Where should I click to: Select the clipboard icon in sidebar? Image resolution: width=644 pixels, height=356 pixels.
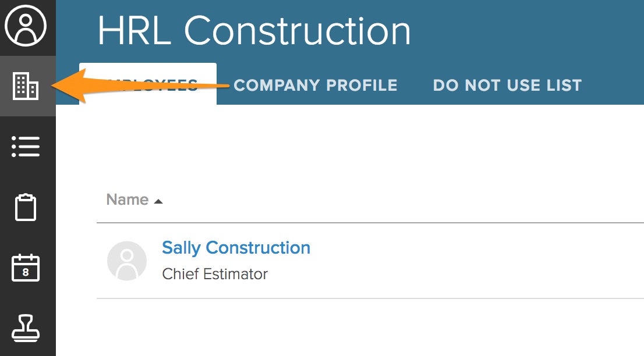point(26,208)
